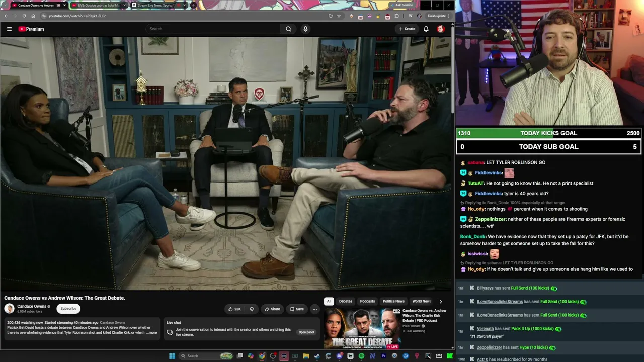Like the video with 23K likes
The image size is (644, 362).
pos(234,309)
